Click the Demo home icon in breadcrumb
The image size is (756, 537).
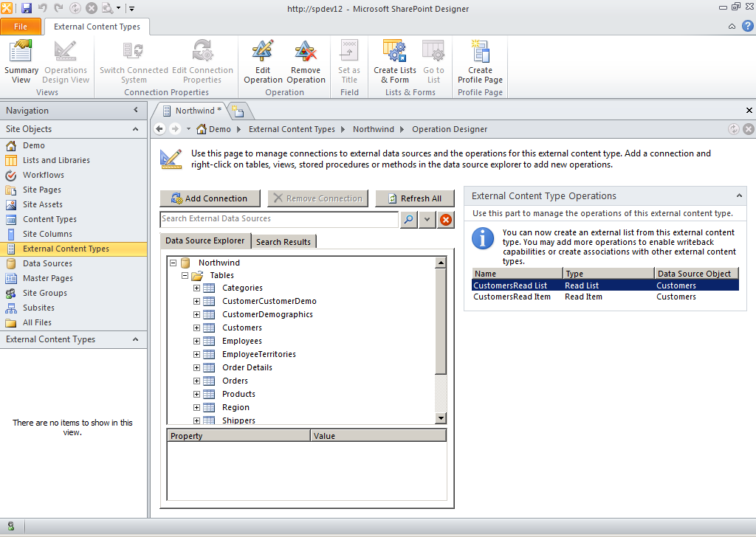tap(202, 129)
